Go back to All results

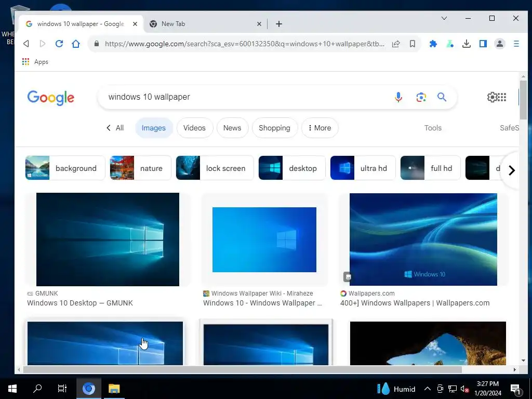click(x=115, y=128)
